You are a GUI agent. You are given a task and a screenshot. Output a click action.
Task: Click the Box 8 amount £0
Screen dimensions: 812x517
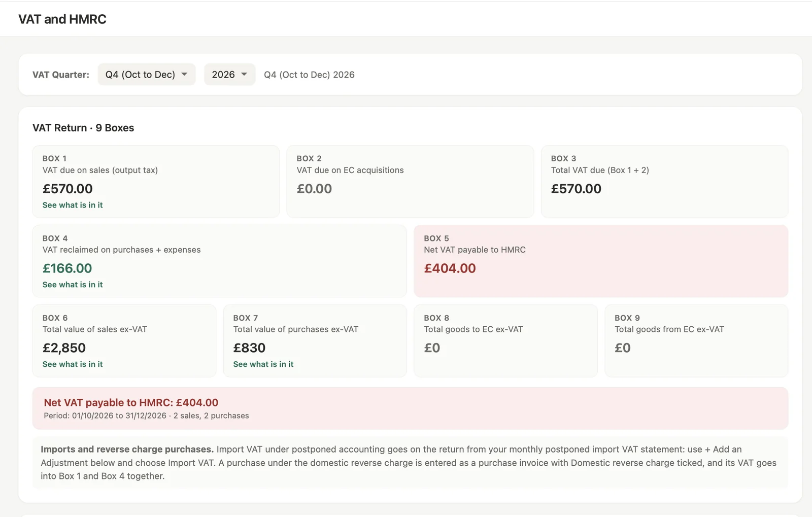click(x=432, y=348)
